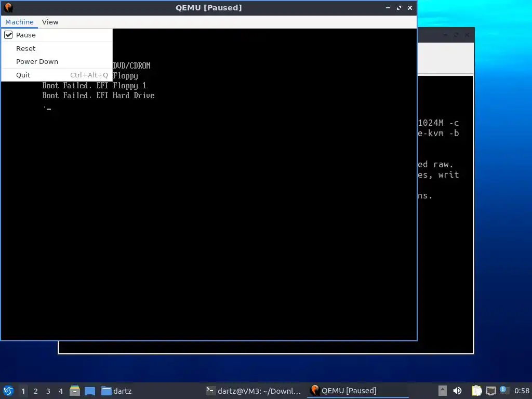The image size is (532, 399).
Task: Click the 'Boot Failed. EFI Floppy 1' line
Action: tap(95, 86)
